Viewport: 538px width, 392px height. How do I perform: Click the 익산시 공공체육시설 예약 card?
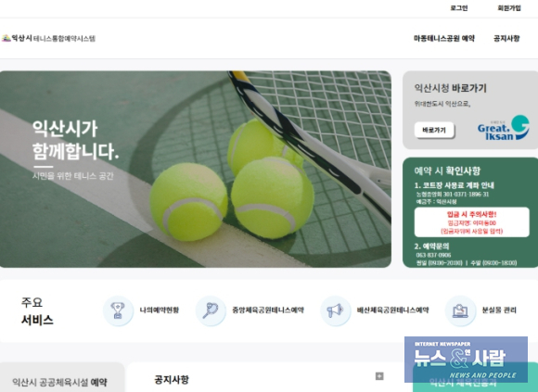[x=62, y=377]
